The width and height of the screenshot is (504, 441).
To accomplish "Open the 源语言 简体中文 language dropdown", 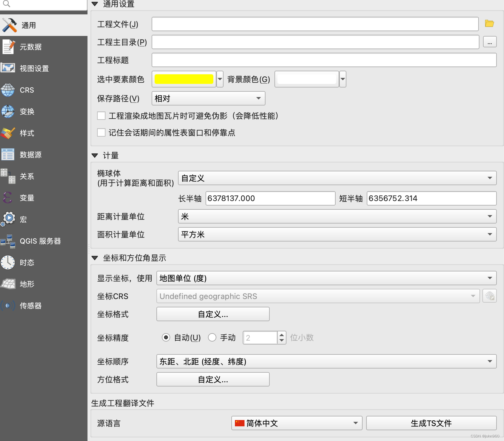I will [x=297, y=423].
